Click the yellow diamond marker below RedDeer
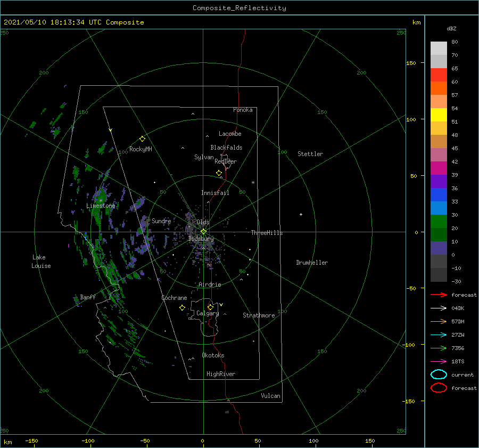Screen dimensions: 479x448 (x=219, y=173)
